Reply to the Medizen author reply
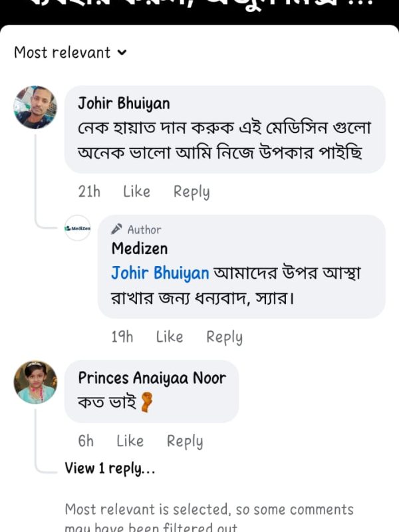The height and width of the screenshot is (532, 399). (x=224, y=337)
